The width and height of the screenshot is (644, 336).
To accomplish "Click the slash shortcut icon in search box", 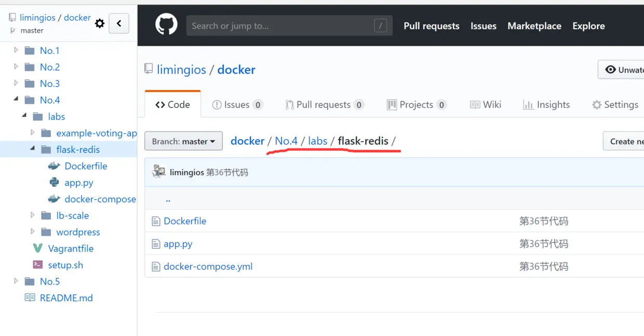I will click(380, 25).
